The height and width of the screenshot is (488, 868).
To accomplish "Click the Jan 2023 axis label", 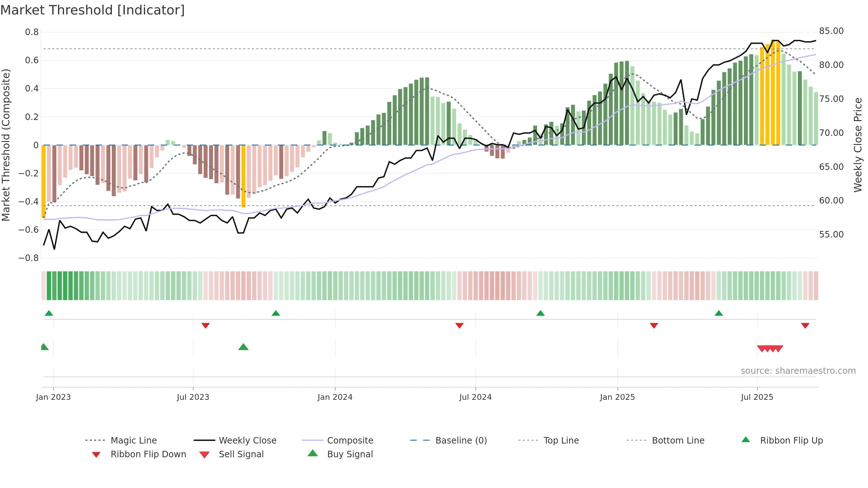I will (54, 397).
